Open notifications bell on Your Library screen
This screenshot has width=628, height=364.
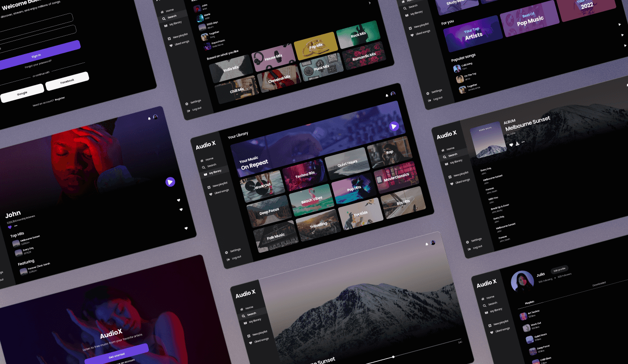pos(387,95)
